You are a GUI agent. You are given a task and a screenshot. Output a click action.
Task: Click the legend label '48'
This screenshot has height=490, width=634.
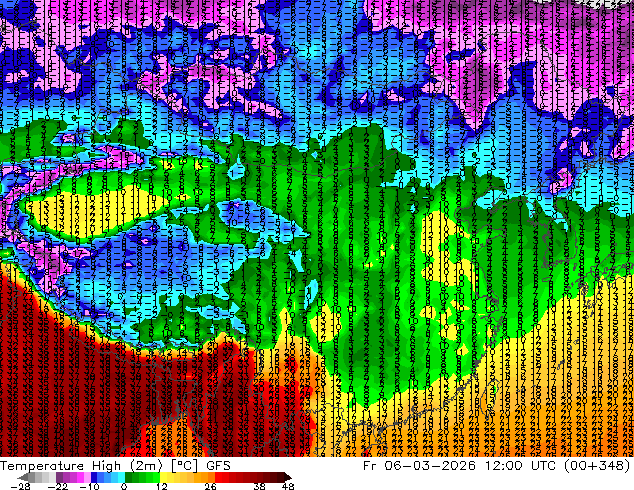(x=288, y=486)
